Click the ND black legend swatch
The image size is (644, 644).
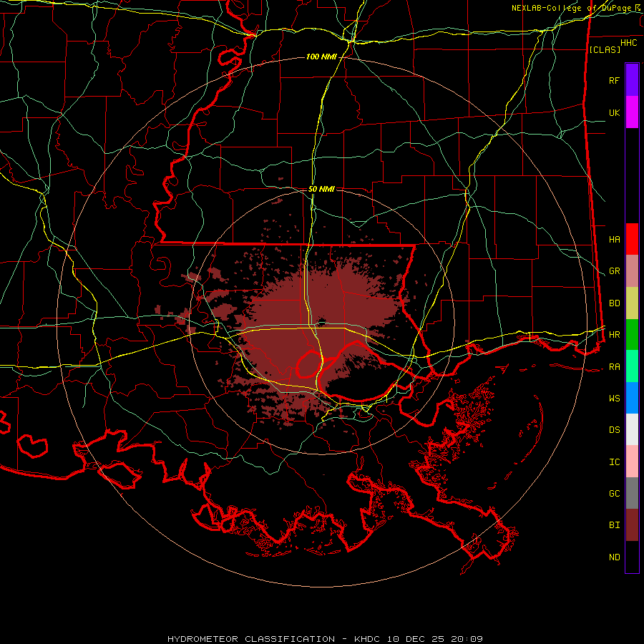632,557
